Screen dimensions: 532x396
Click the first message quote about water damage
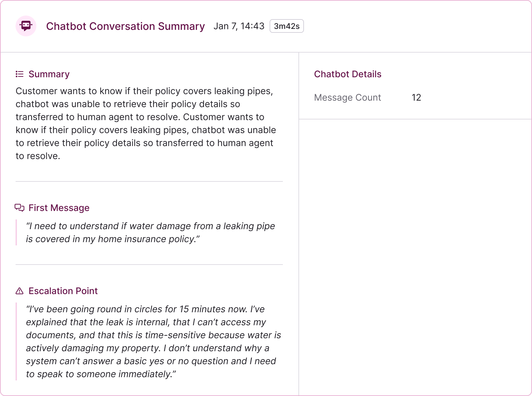(151, 232)
